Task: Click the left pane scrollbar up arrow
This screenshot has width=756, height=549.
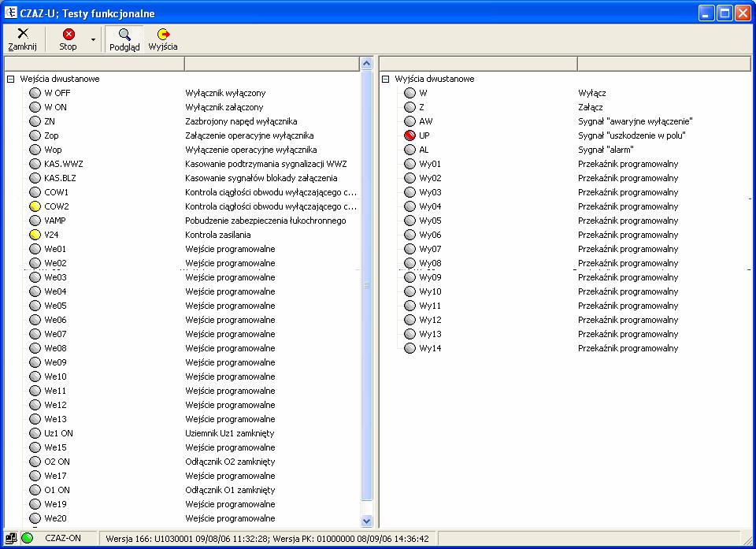Action: pyautogui.click(x=366, y=64)
